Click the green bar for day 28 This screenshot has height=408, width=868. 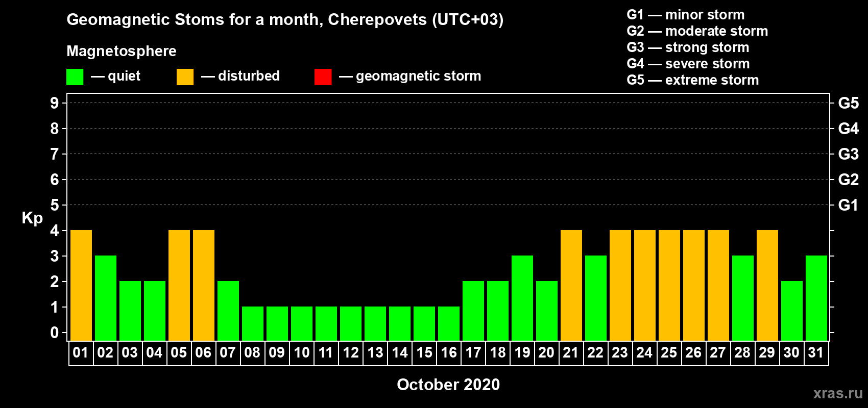click(743, 298)
